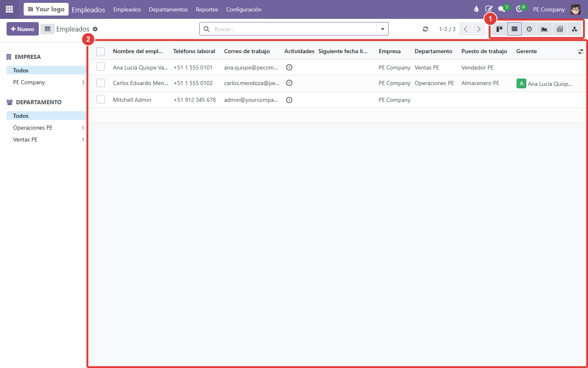Open the Ana Lucía Quispe employee record
This screenshot has height=368, width=588.
tap(140, 67)
